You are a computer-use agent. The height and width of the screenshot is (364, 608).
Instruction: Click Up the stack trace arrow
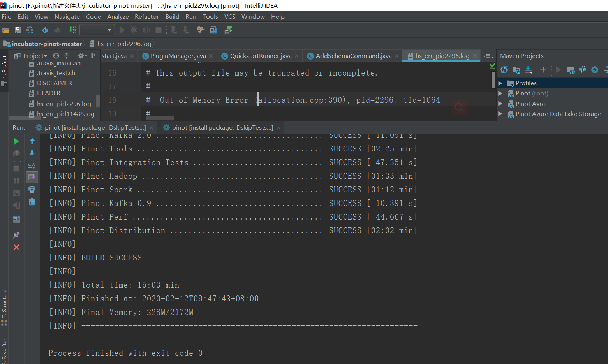(x=32, y=141)
